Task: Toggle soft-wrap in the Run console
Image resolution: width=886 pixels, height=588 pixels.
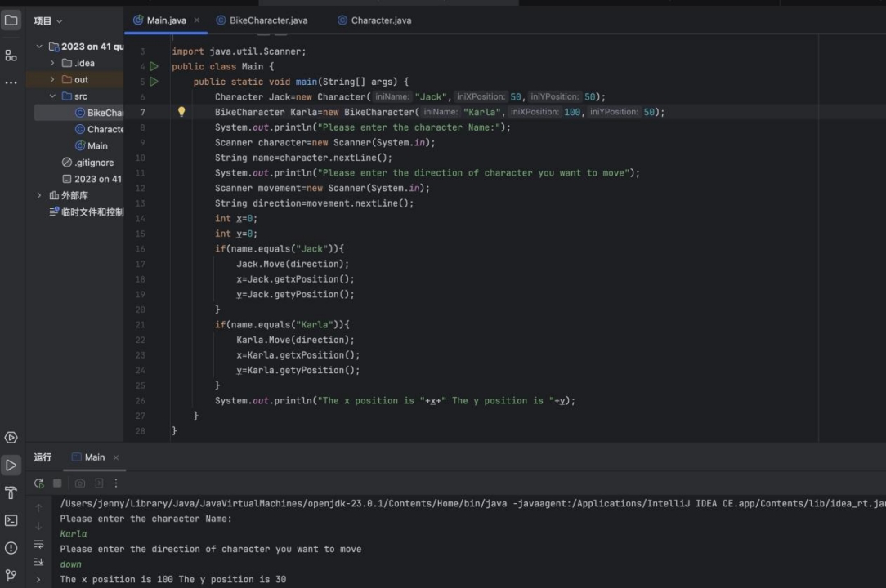Action: (x=38, y=544)
